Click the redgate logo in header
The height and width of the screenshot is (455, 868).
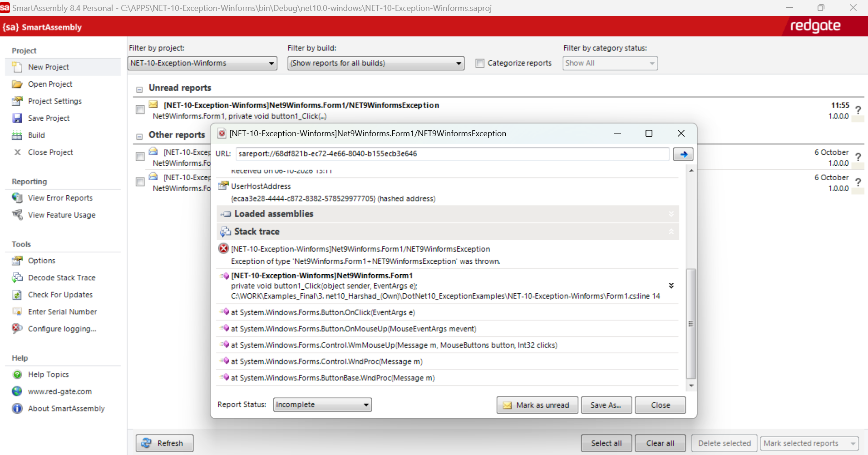click(815, 26)
